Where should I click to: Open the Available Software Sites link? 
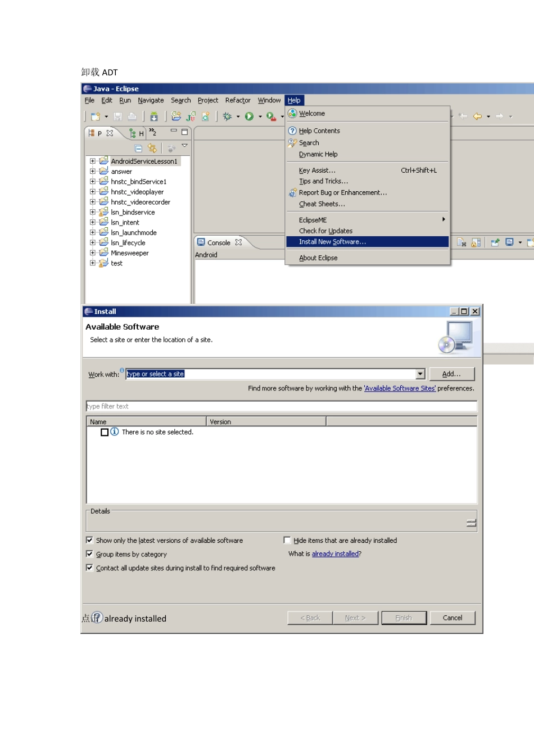point(400,388)
